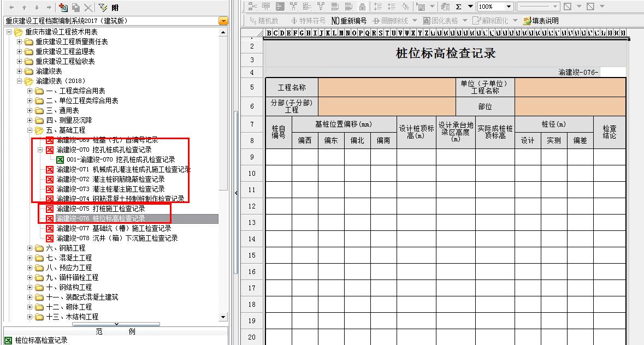Collapse the 五、基础工程 folder

click(30, 130)
